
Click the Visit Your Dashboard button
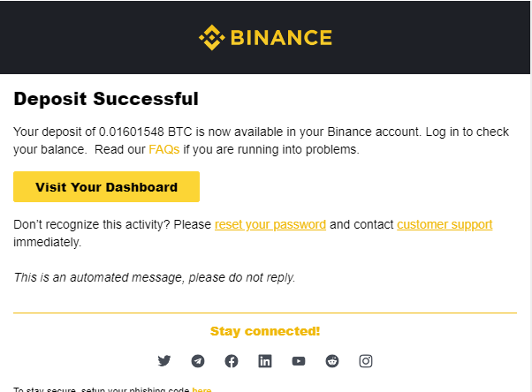[x=107, y=187]
